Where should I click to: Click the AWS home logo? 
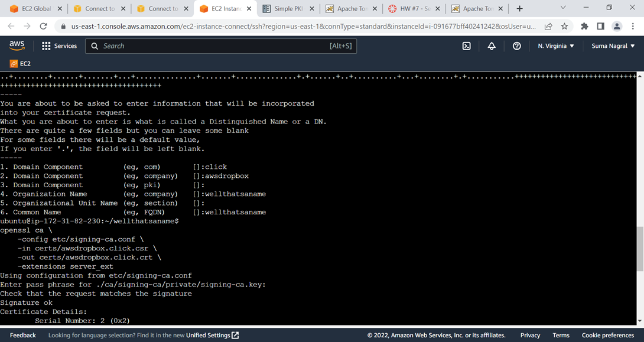[17, 45]
